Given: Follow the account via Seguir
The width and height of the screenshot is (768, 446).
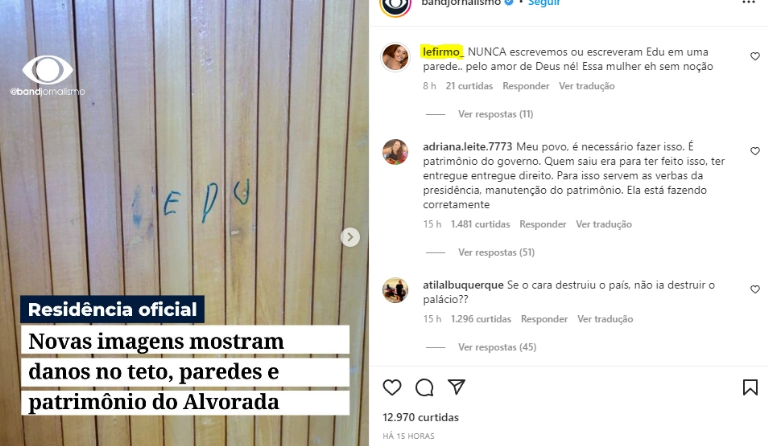Looking at the screenshot, I should 544,3.
